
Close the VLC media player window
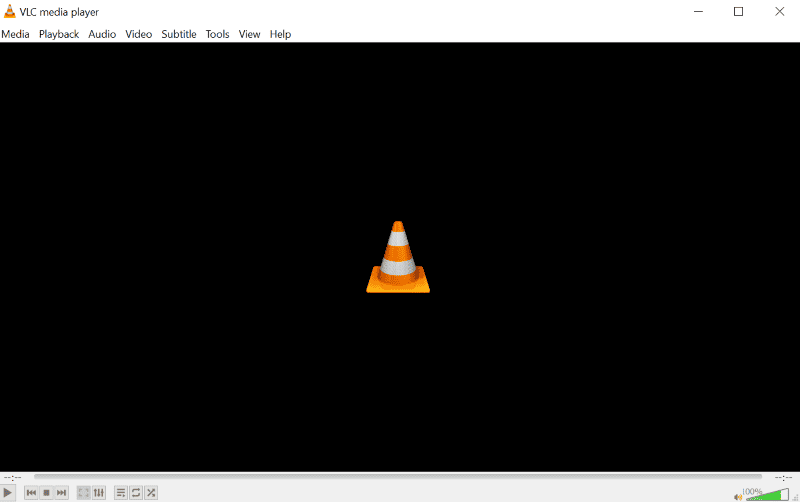tap(780, 11)
